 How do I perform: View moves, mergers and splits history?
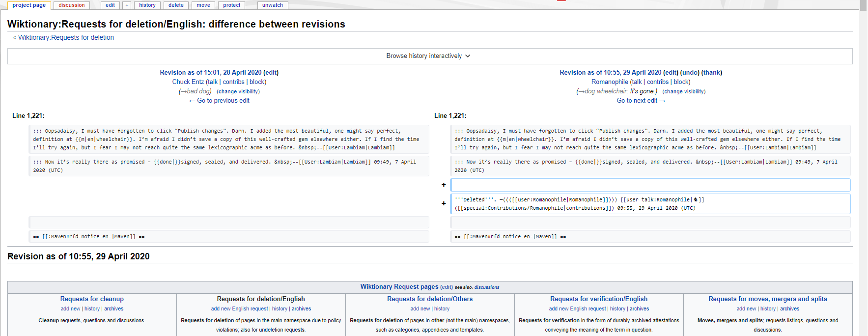pyautogui.click(x=768, y=309)
